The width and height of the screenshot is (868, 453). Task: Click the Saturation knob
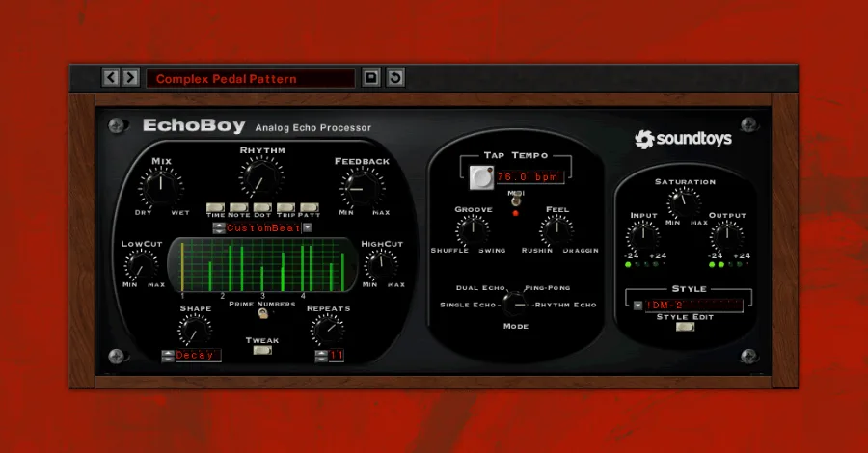click(x=684, y=203)
